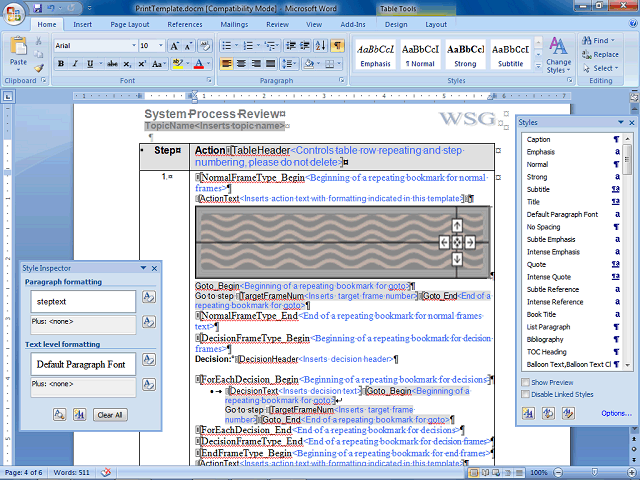Clear character style Default Paragraph Font
The width and height of the screenshot is (640, 480).
click(149, 360)
